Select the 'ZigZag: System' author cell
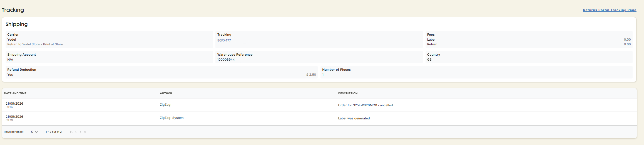This screenshot has height=145, width=644. [171, 118]
